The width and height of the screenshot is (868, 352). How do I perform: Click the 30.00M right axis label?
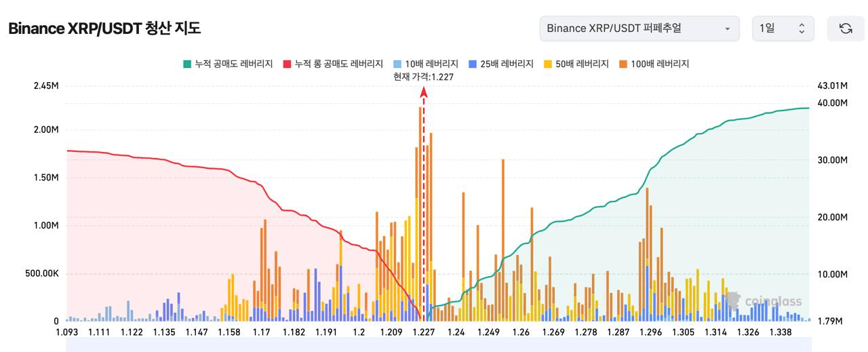tap(833, 160)
